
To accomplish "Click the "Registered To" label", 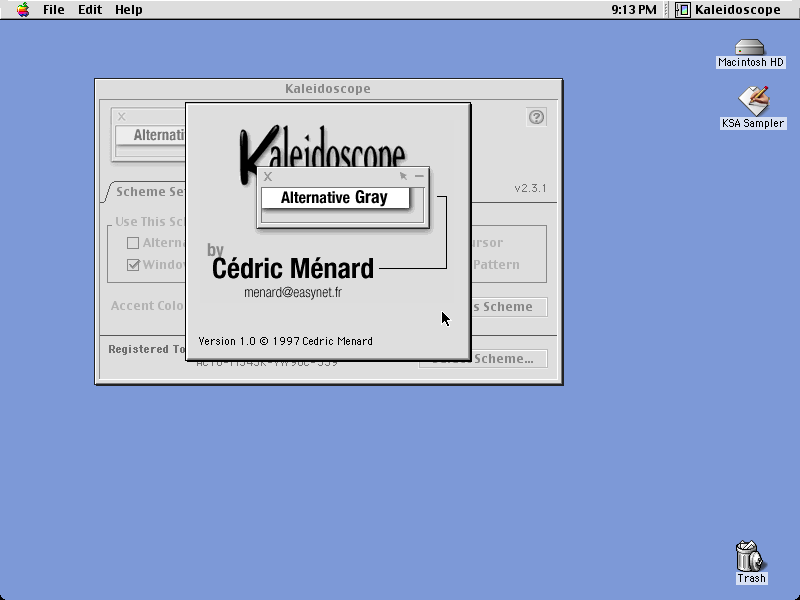I will (x=146, y=349).
